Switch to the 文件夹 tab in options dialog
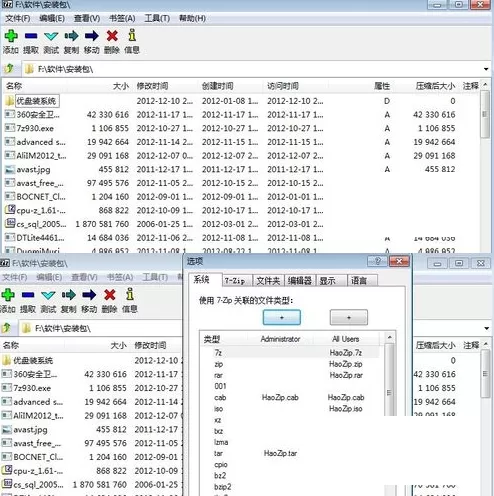Image resolution: width=494 pixels, height=496 pixels. pos(268,281)
